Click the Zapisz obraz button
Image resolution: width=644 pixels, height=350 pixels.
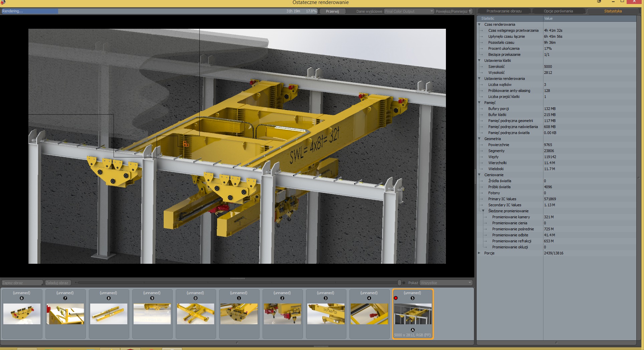pos(22,283)
